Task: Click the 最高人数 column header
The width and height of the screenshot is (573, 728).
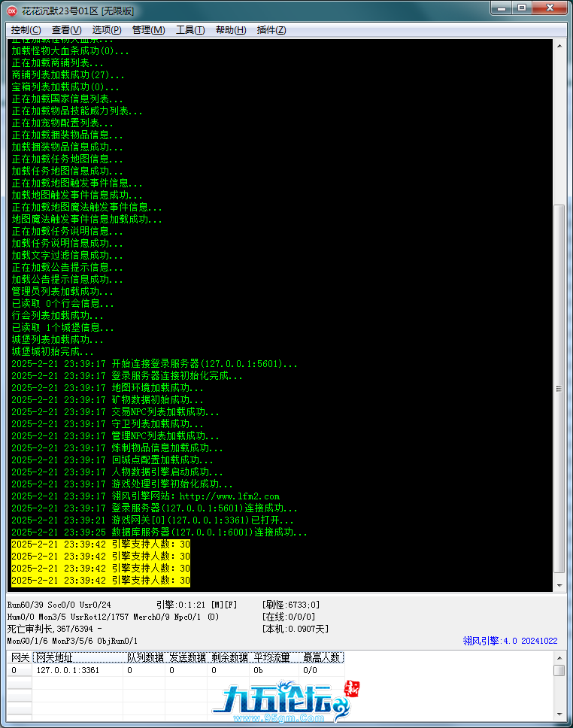Action: tap(321, 657)
